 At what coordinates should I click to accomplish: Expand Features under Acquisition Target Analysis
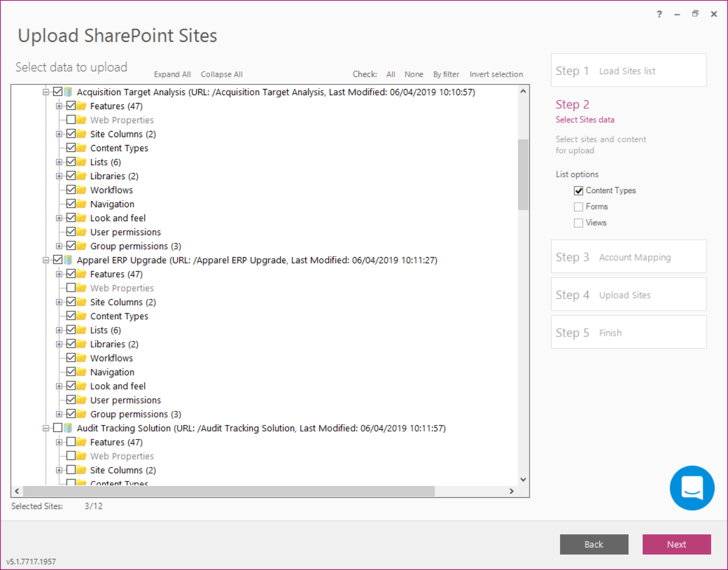click(59, 106)
